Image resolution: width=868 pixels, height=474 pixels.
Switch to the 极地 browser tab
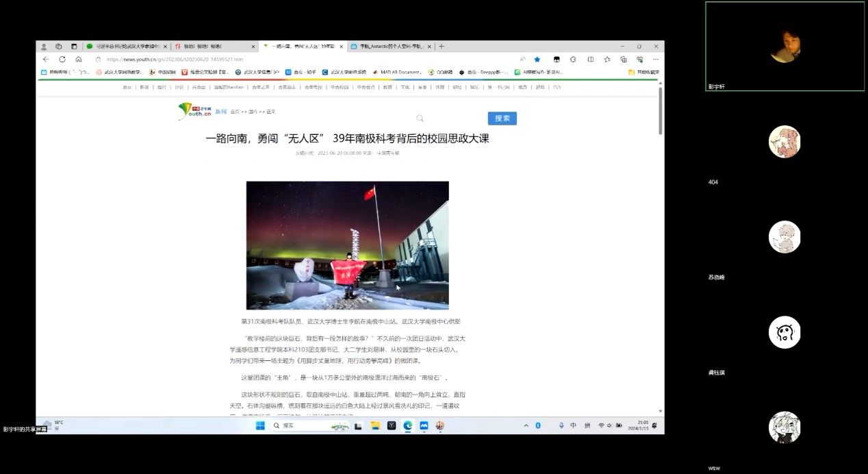[x=214, y=47]
